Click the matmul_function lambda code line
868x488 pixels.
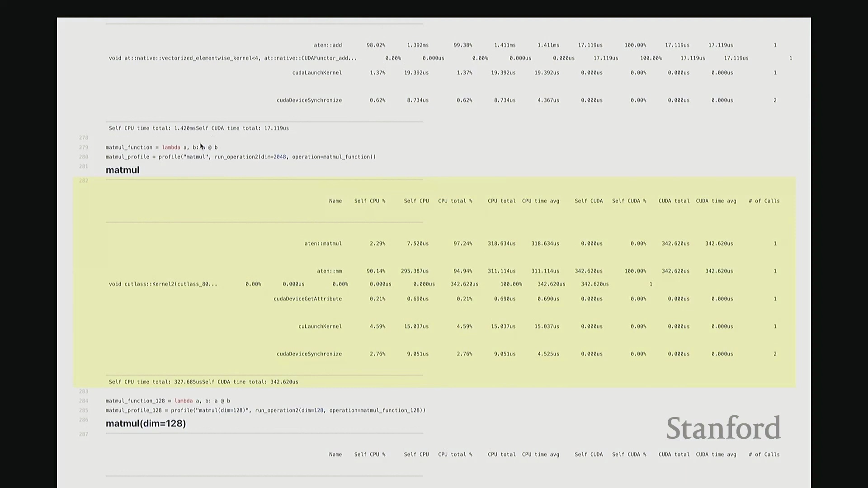point(161,147)
